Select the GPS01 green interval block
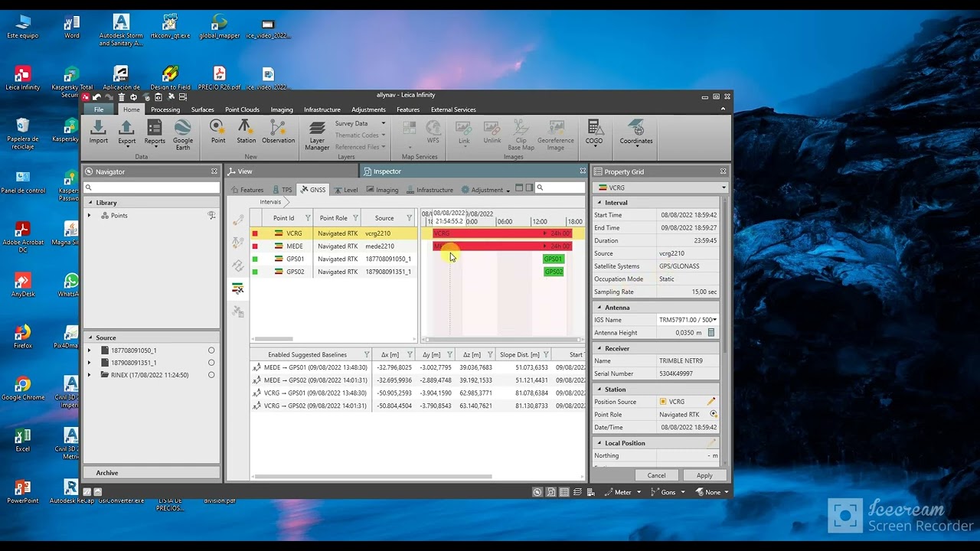 (x=553, y=259)
